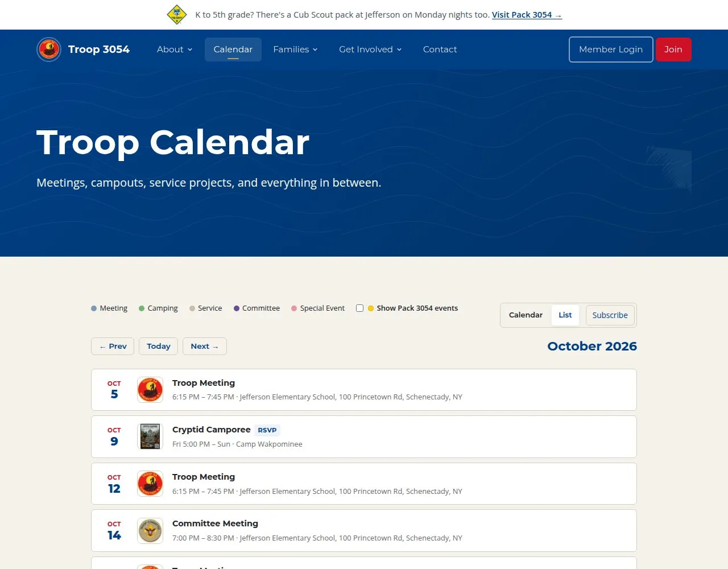Click the Service legend dot
This screenshot has width=728, height=569.
click(x=192, y=308)
